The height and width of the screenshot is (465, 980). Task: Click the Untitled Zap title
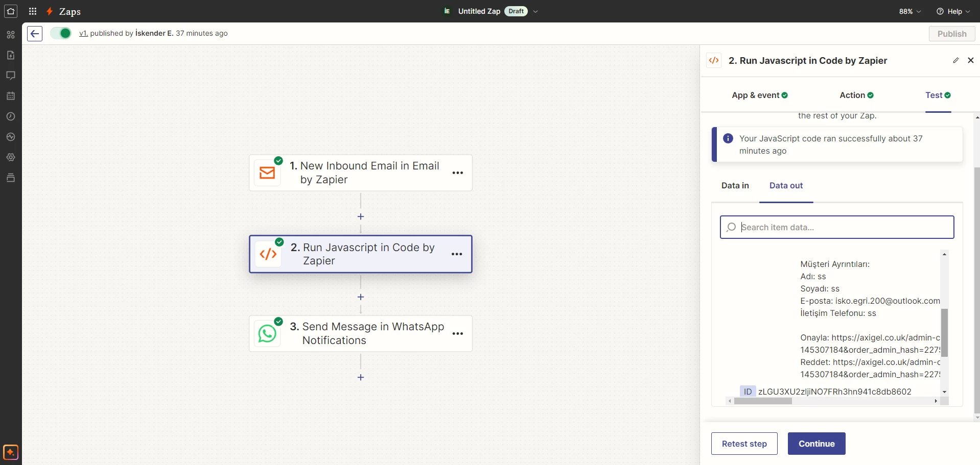pyautogui.click(x=479, y=11)
